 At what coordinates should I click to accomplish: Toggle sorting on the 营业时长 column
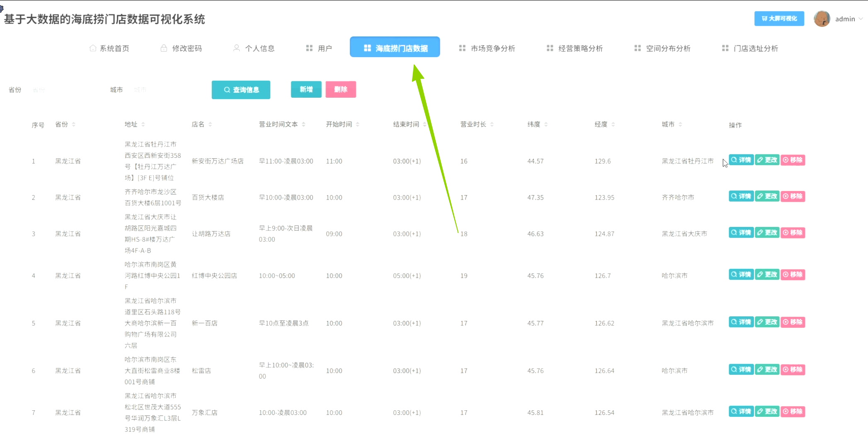(492, 124)
